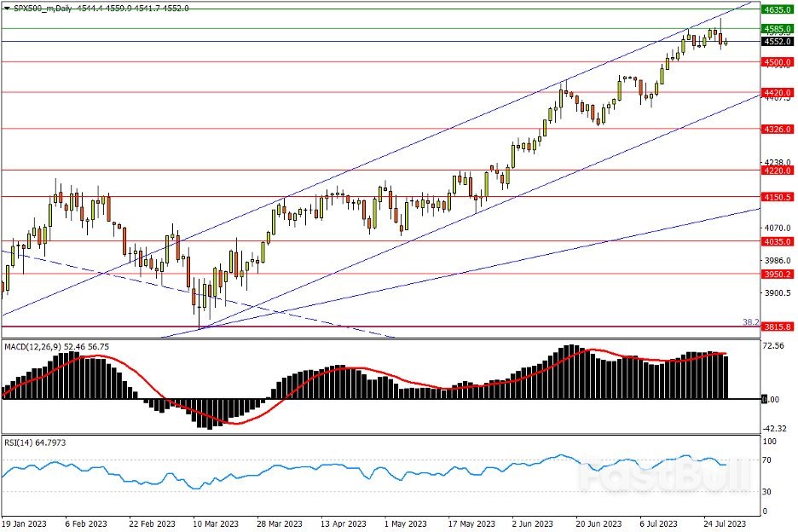The height and width of the screenshot is (532, 798).
Task: Click the current price 4552.0 black label
Action: coord(778,41)
